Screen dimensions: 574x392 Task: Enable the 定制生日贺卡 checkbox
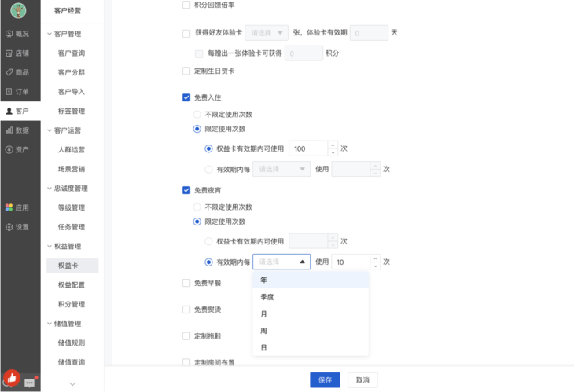pyautogui.click(x=186, y=71)
